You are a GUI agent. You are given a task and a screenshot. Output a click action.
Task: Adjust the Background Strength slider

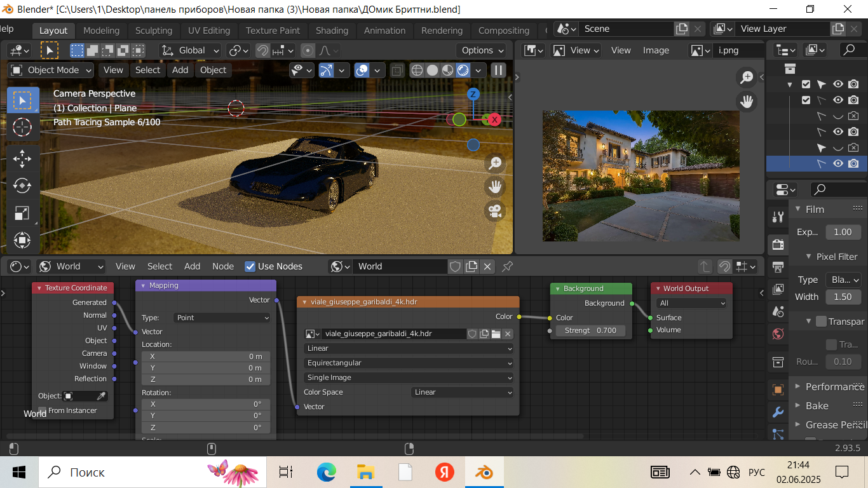pos(590,330)
